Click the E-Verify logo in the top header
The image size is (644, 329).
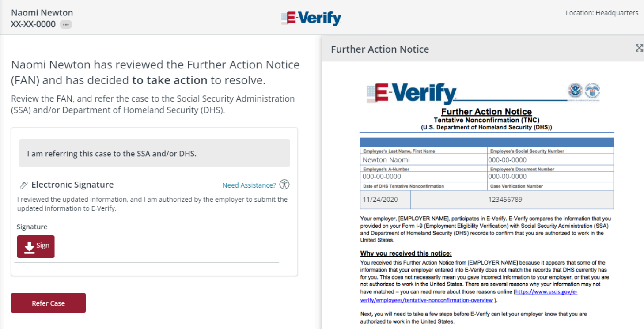[x=311, y=18]
